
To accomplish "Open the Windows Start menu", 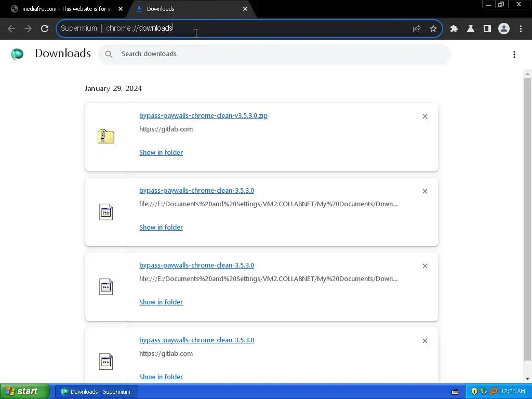I will click(25, 392).
